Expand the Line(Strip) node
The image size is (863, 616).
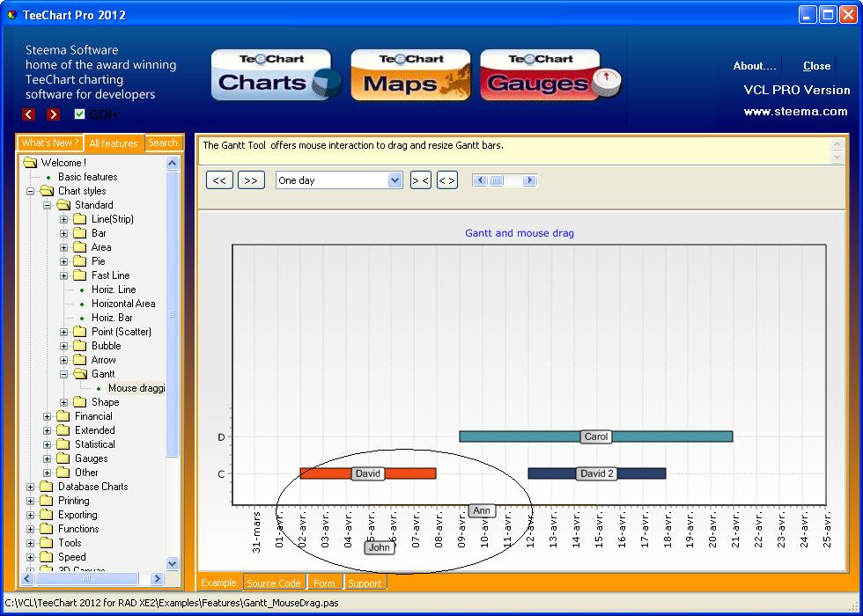click(63, 219)
